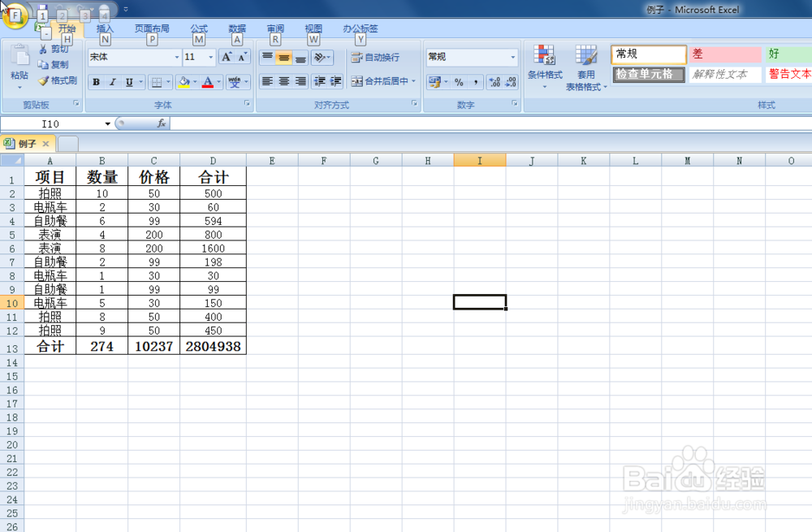Increase font size with the large A
Image resolution: width=812 pixels, height=532 pixels.
(x=227, y=57)
